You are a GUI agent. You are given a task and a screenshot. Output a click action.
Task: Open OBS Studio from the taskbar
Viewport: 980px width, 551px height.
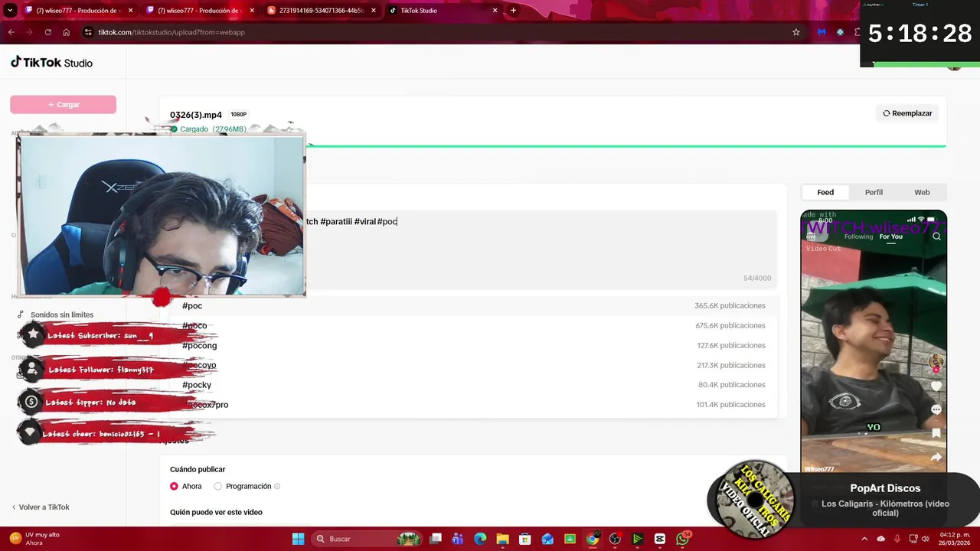(x=615, y=539)
